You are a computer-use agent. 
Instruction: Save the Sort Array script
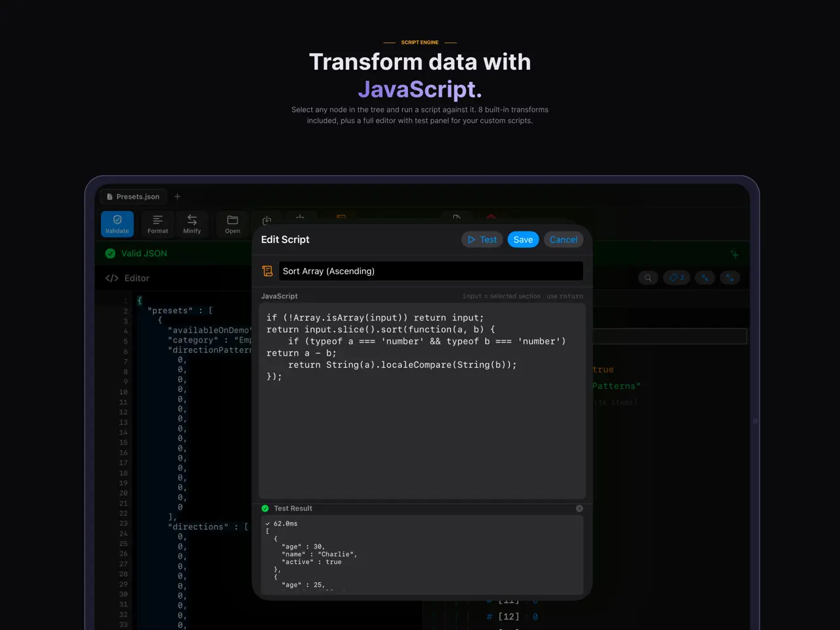click(523, 239)
